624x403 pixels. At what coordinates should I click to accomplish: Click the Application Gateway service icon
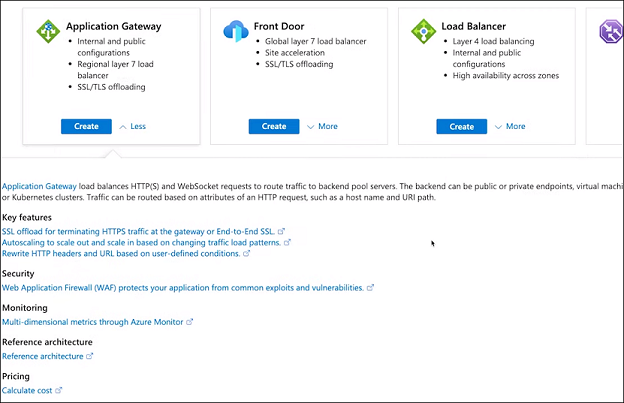(48, 31)
